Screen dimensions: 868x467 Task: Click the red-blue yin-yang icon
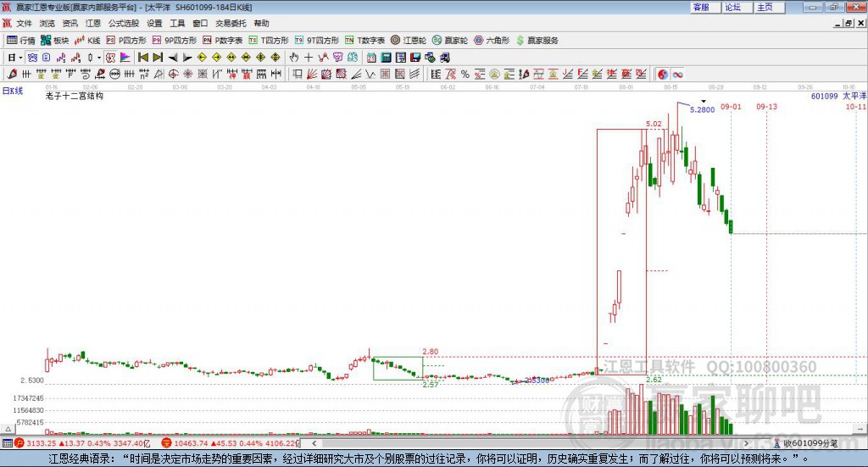point(663,74)
